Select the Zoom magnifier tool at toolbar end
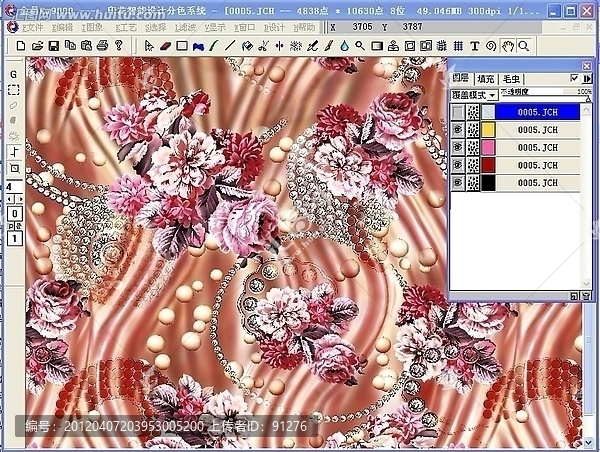This screenshot has height=452, width=600. [x=524, y=46]
